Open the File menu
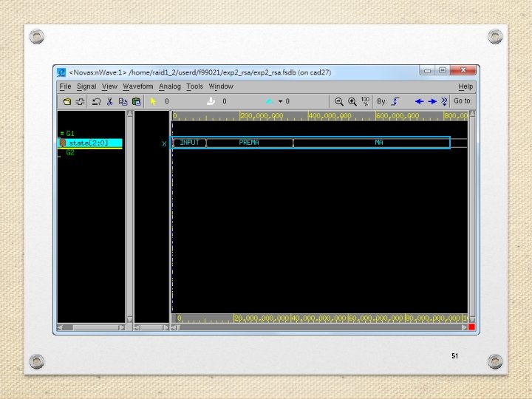This screenshot has height=399, width=532. click(65, 86)
